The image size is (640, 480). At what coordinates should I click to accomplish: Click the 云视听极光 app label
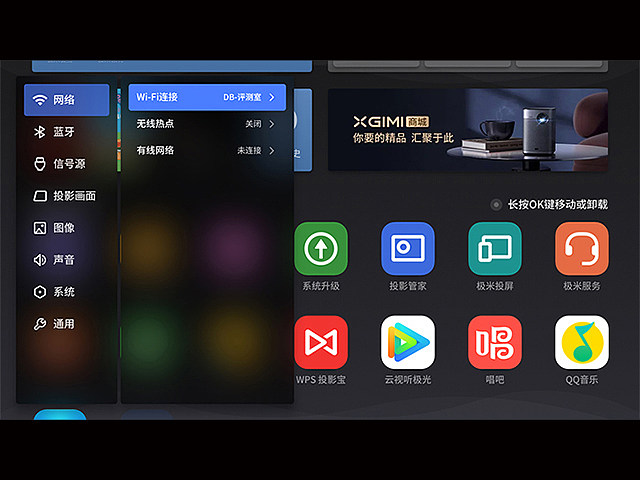[408, 380]
